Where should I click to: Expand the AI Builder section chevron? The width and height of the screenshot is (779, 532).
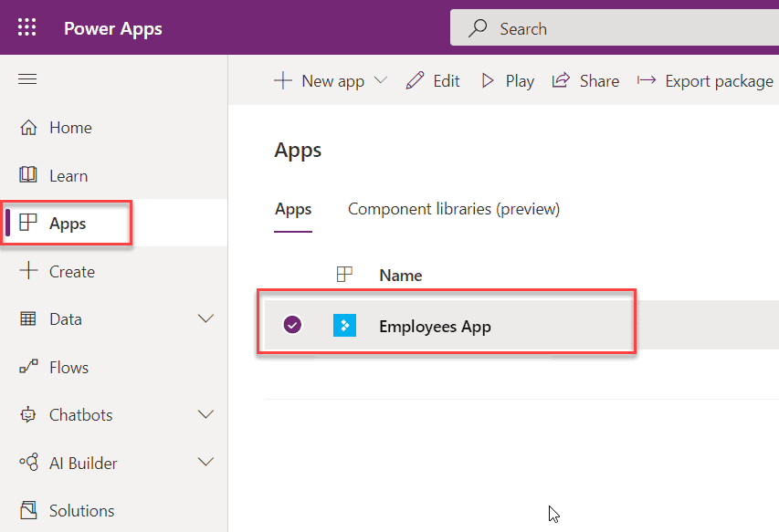(205, 462)
